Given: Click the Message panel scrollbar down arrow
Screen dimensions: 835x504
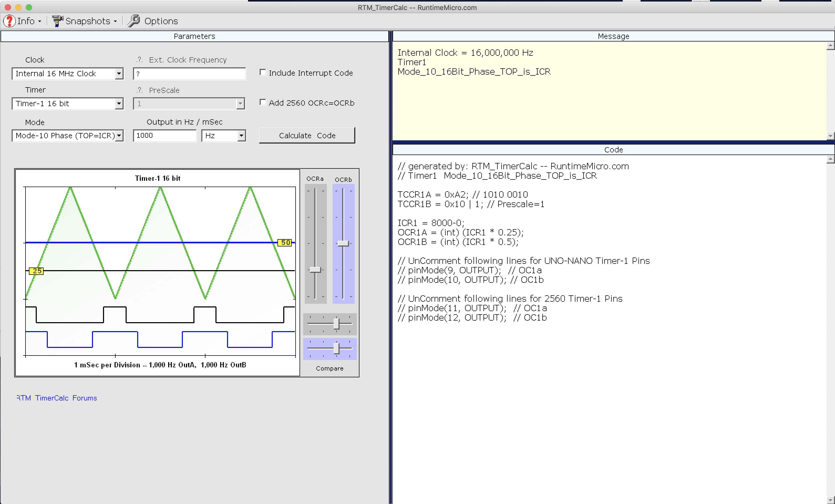Looking at the screenshot, I should click(830, 136).
